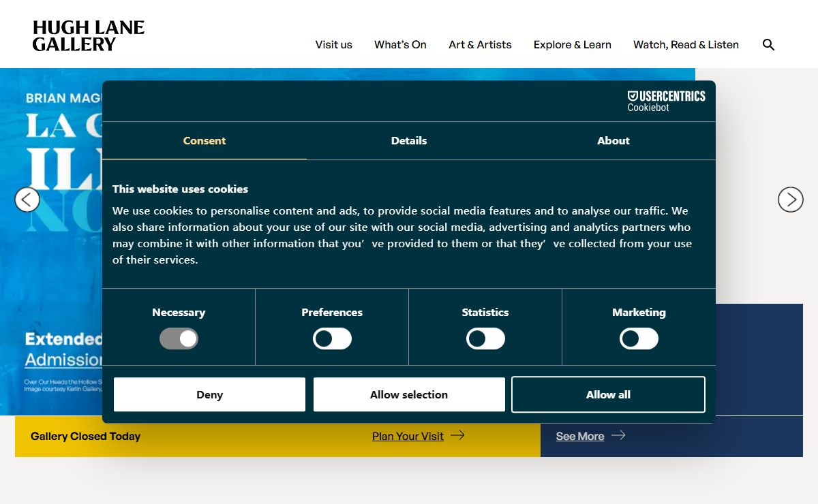Expand the Explore & Learn menu
Viewport: 818px width, 504px height.
pos(572,45)
